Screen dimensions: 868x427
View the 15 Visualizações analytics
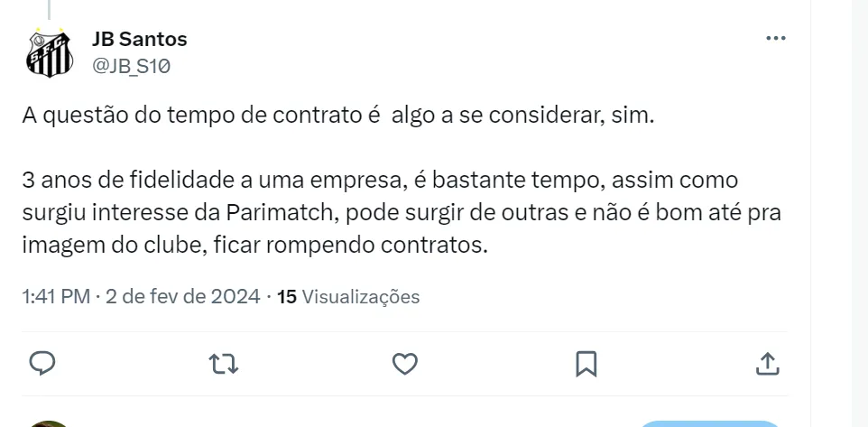[x=349, y=296]
